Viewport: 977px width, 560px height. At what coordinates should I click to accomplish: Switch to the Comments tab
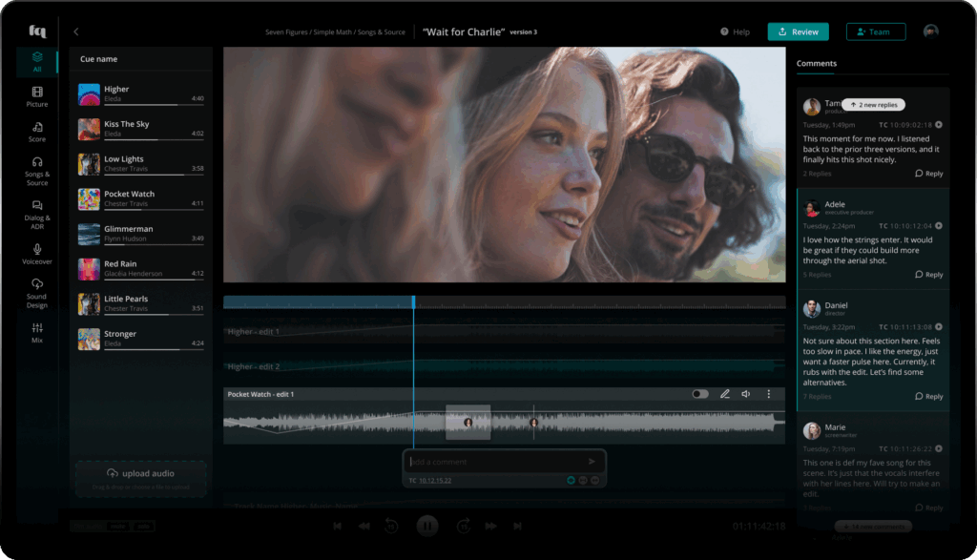[x=817, y=64]
